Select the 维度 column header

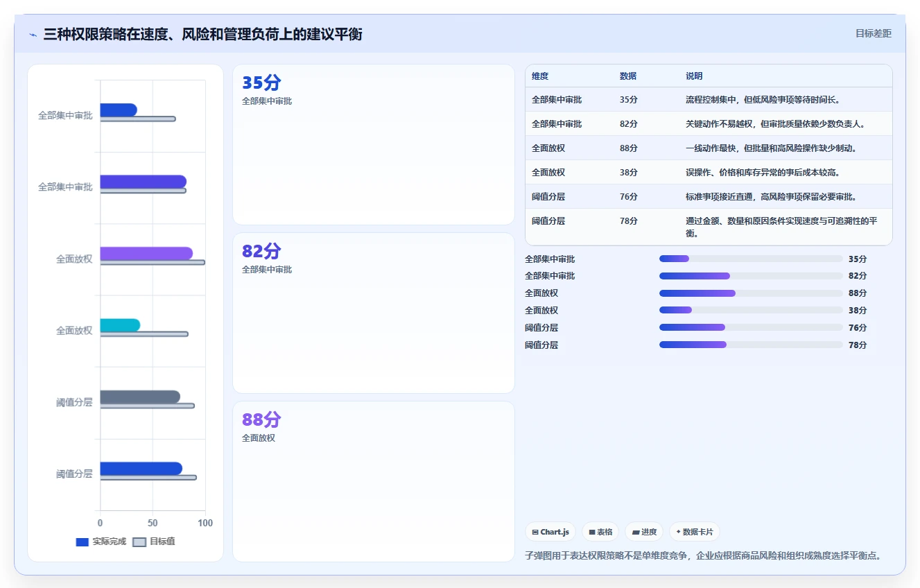(x=540, y=76)
